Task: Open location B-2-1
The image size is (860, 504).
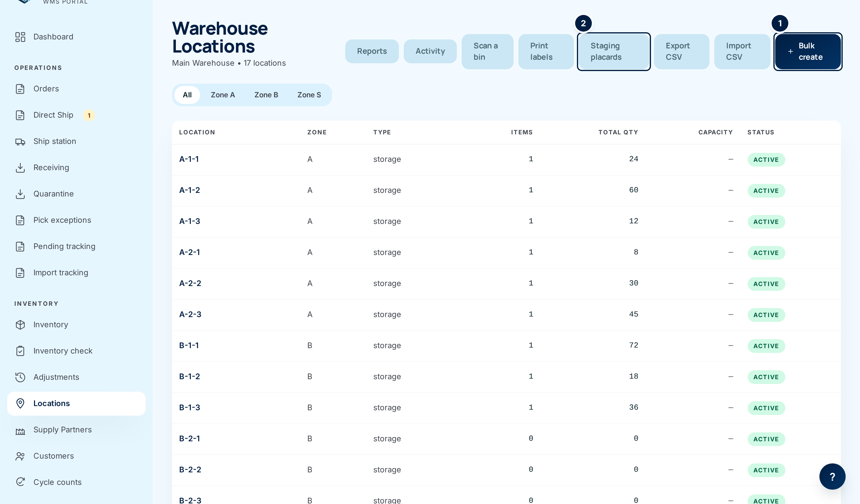Action: (189, 439)
